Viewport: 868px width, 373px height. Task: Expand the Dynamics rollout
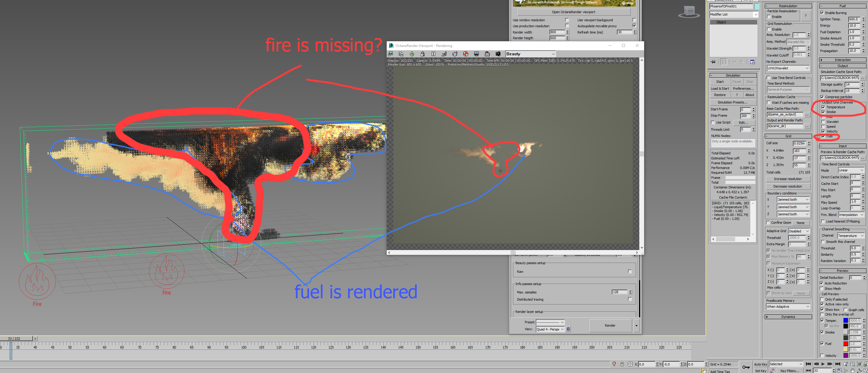[788, 317]
